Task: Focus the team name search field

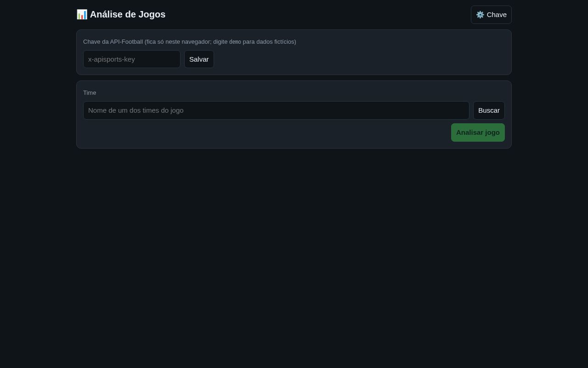Action: [x=276, y=110]
